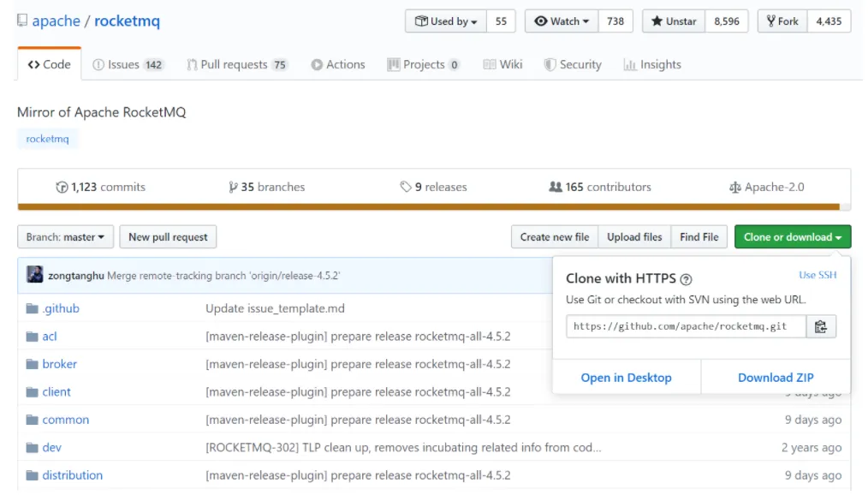View the 55 used-by count
The image size is (868, 495).
pyautogui.click(x=501, y=21)
